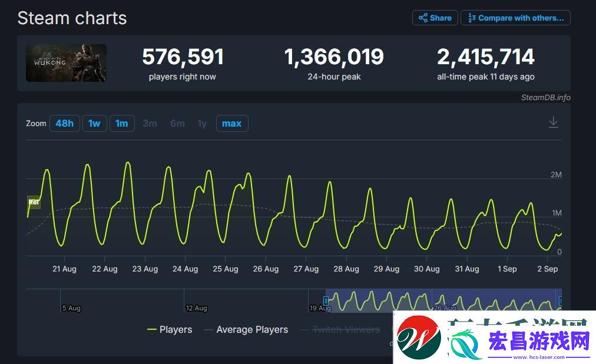Click the disabled 3m zoom option
The image size is (596, 364).
tap(150, 124)
